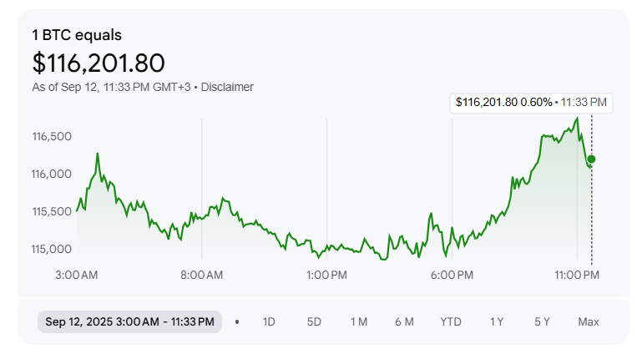Screen dimensions: 642x364
Task: Click the bullet dot beside the date range
Action: click(237, 321)
